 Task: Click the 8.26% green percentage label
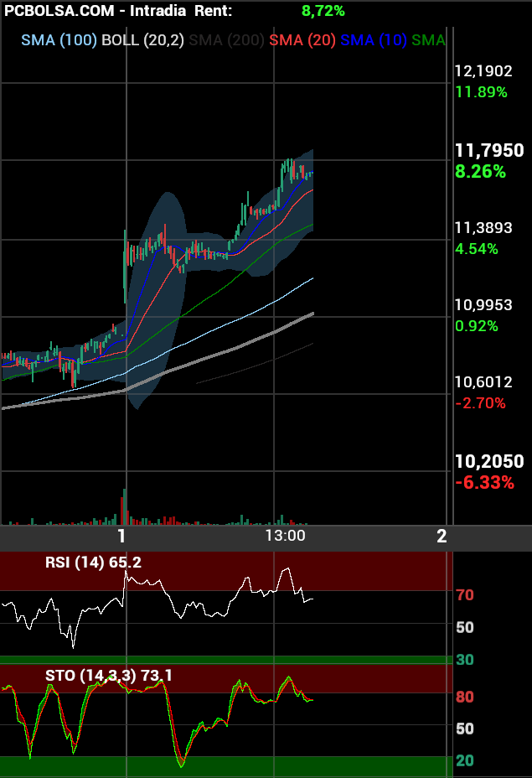(x=480, y=172)
